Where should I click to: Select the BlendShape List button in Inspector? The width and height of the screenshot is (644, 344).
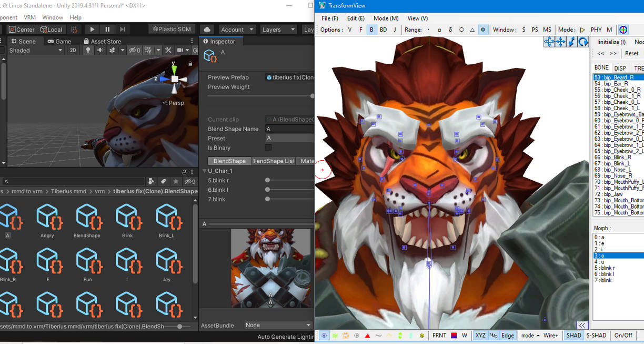click(x=273, y=161)
